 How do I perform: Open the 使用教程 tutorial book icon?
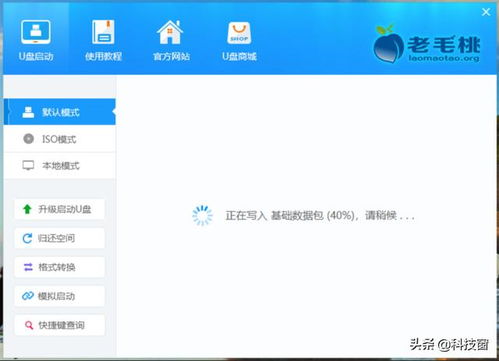103,32
